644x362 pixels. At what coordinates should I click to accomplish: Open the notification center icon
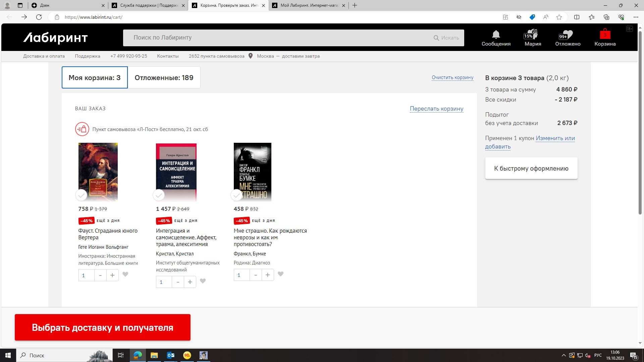coord(634,355)
